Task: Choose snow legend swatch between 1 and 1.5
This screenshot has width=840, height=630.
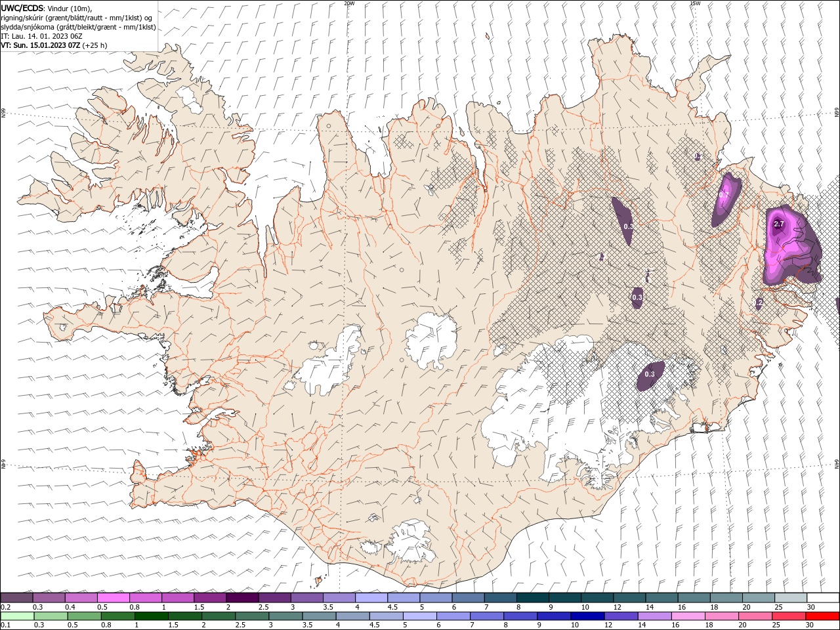Action: (x=177, y=598)
